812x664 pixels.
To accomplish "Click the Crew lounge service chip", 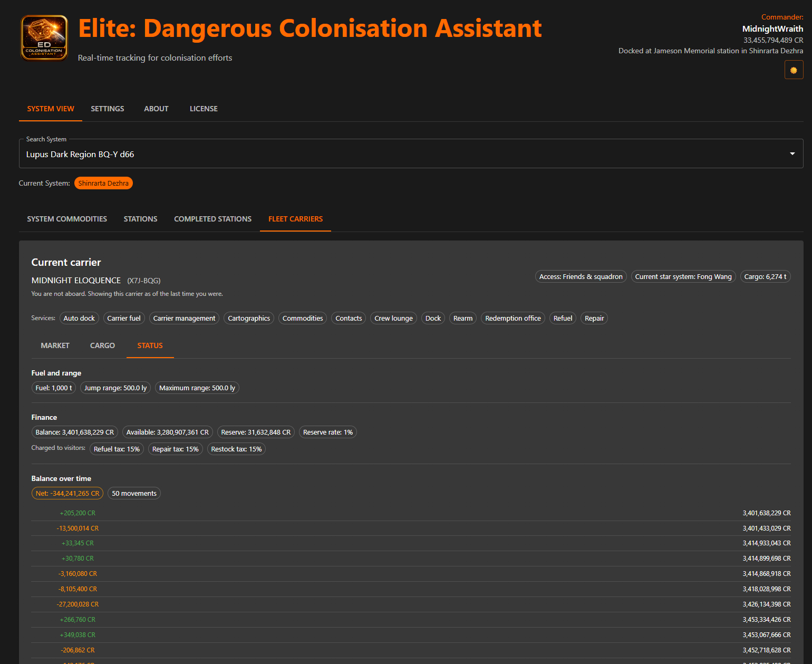I will [394, 318].
